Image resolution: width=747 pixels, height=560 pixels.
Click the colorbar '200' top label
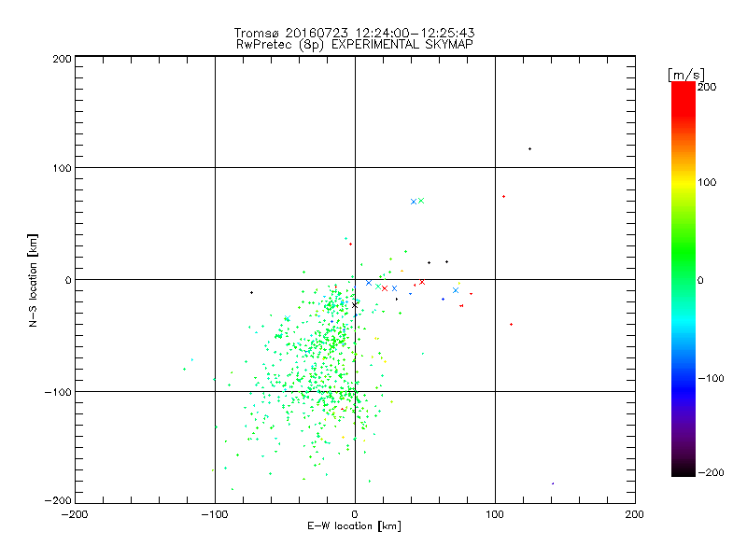coord(707,87)
